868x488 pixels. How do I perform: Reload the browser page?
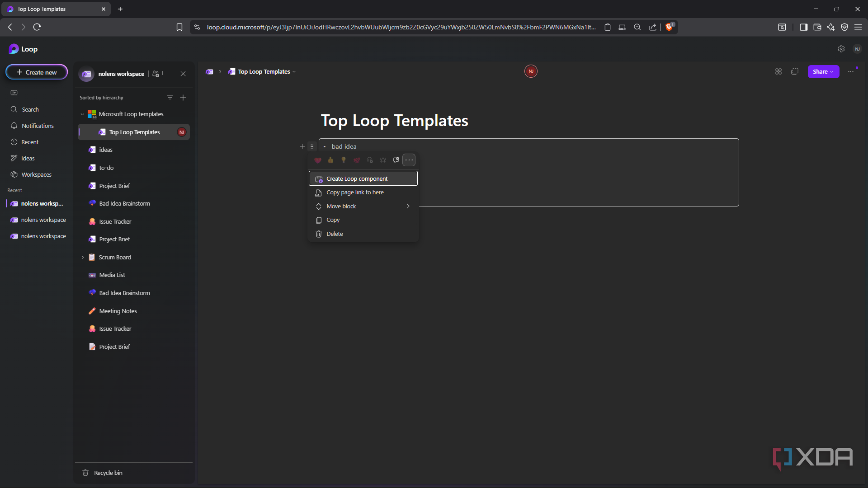click(37, 27)
